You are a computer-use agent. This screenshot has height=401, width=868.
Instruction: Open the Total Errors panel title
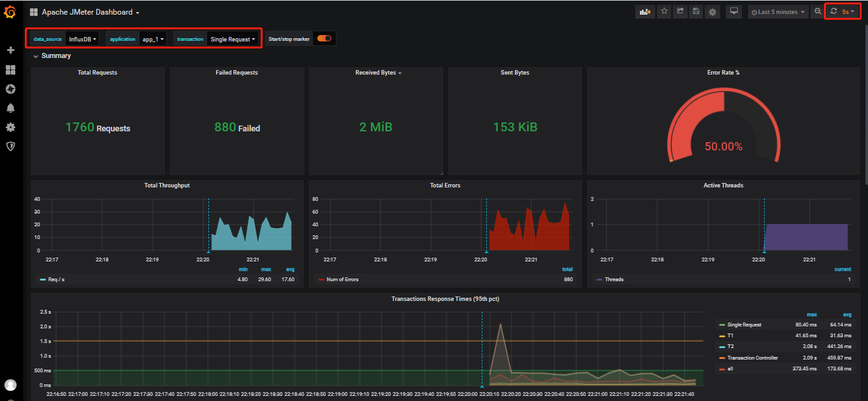(445, 186)
